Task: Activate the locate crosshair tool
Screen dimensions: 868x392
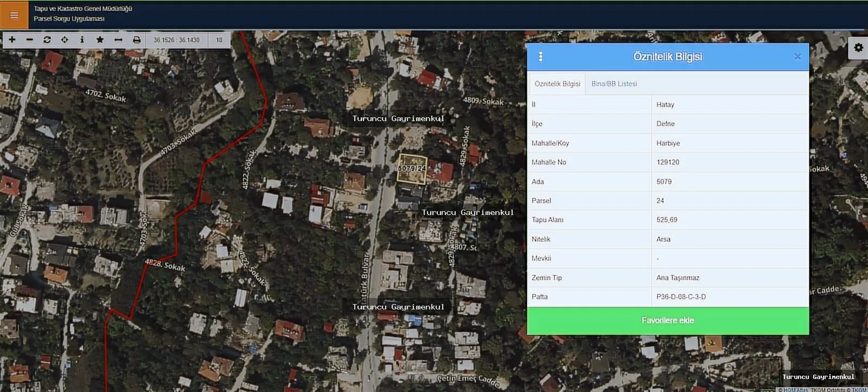Action: [x=65, y=40]
